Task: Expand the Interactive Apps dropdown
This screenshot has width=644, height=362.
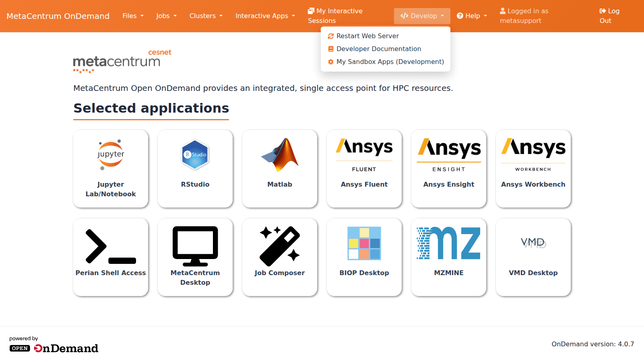Action: [x=265, y=16]
